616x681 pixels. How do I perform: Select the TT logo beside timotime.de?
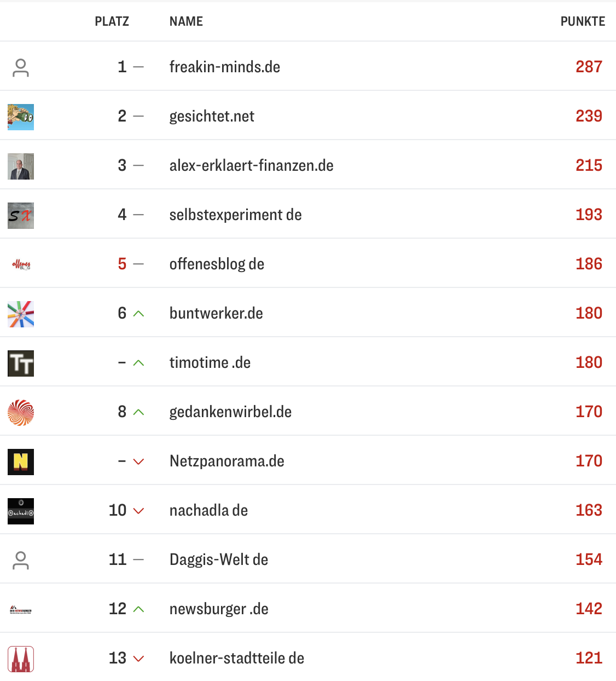tap(20, 363)
